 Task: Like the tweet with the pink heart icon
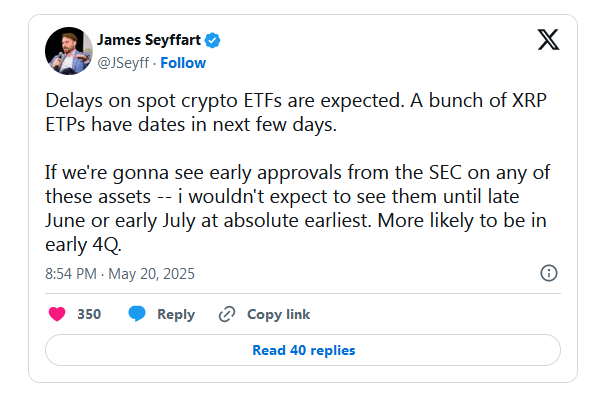(x=57, y=314)
